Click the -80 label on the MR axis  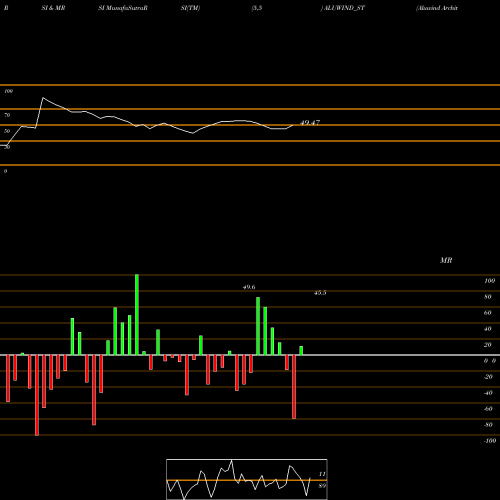click(x=488, y=425)
